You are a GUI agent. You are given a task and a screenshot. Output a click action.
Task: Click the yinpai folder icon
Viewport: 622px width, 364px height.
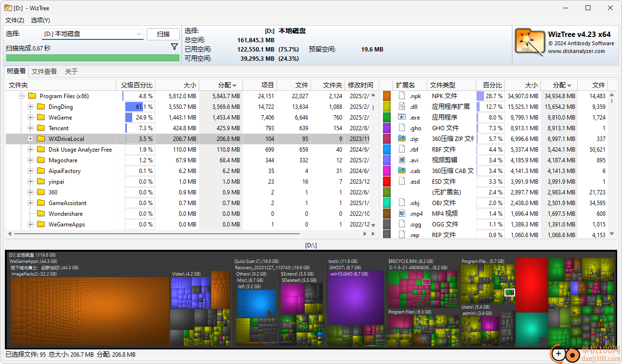tap(41, 182)
